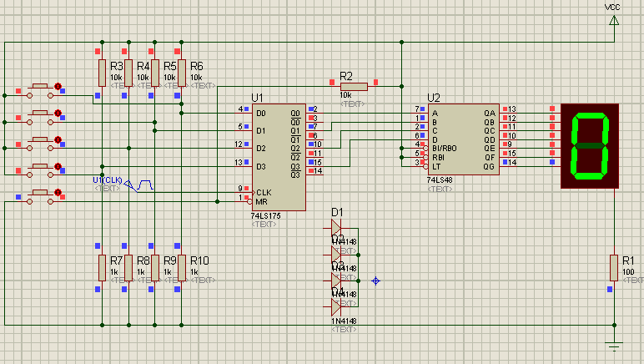644x364 pixels.
Task: Click the push button wired to D1
Action: (x=40, y=118)
